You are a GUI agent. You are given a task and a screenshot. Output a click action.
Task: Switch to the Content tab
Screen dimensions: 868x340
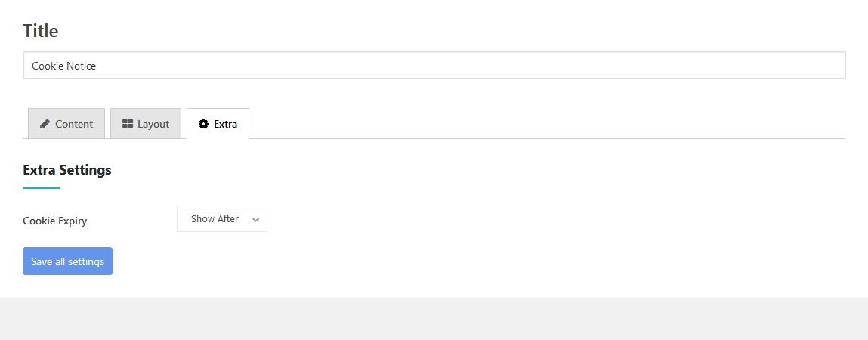pyautogui.click(x=66, y=123)
